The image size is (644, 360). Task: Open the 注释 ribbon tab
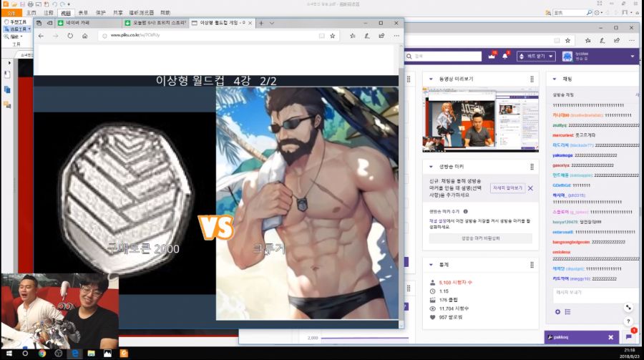click(49, 13)
